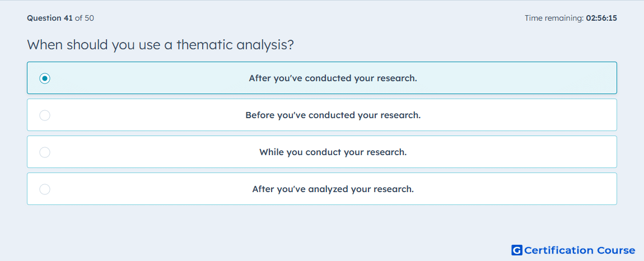Tick the 'While you conduct your research' radio circle

point(45,152)
